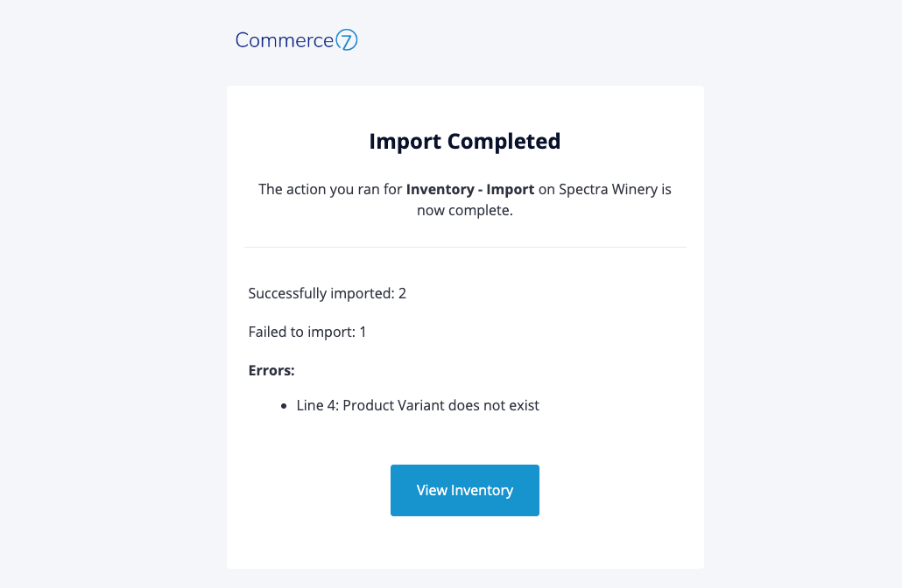The image size is (902, 588).
Task: Click the Line 4 error message
Action: (418, 405)
